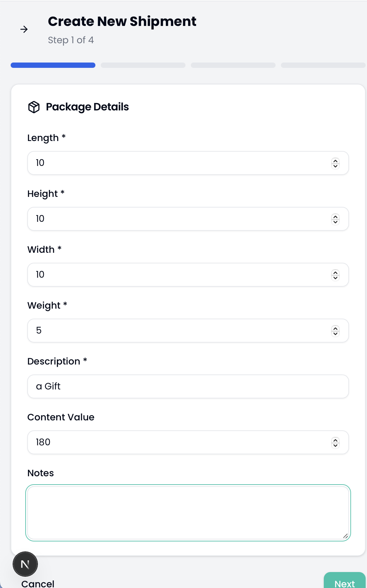The height and width of the screenshot is (588, 367).
Task: Focus the Height input field
Action: (x=180, y=219)
